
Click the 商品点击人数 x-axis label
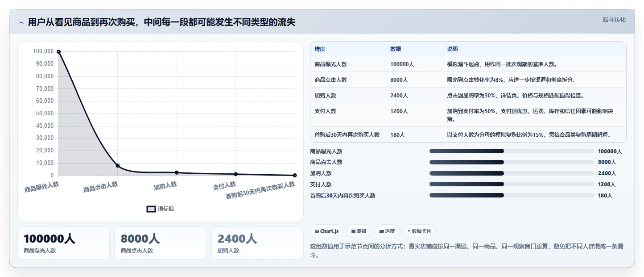(101, 187)
